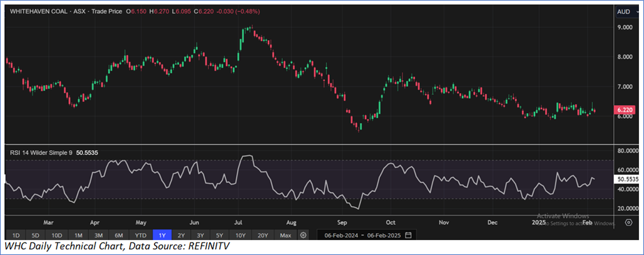Click the 9.000 price axis label
The image size is (644, 255).
(625, 27)
